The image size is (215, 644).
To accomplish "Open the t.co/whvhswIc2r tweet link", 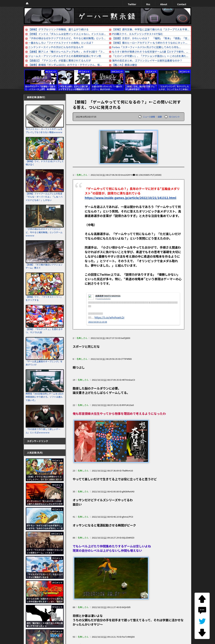I will click(x=109, y=317).
